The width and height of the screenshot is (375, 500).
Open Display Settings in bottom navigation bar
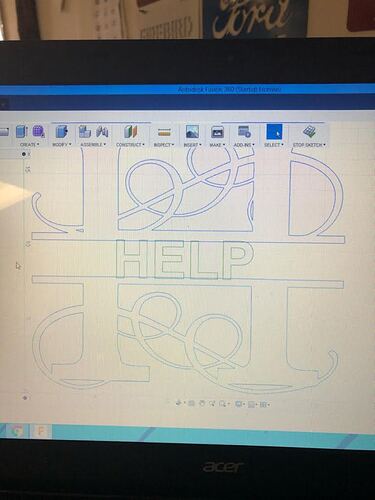239,404
